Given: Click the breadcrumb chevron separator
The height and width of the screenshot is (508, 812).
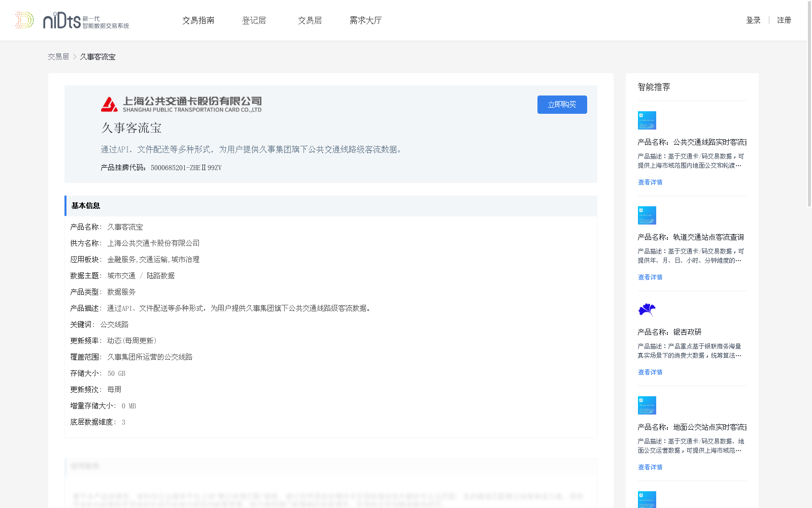Looking at the screenshot, I should [x=75, y=57].
